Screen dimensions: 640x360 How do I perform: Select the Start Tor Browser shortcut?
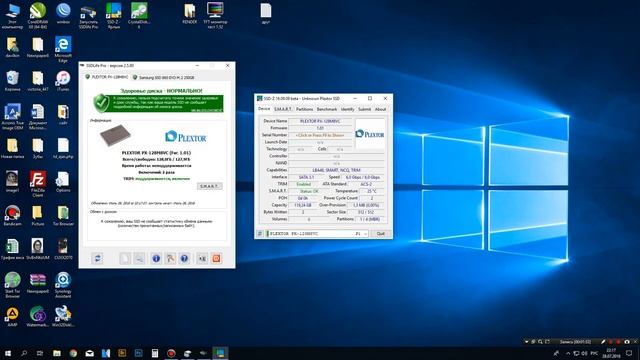click(12, 284)
